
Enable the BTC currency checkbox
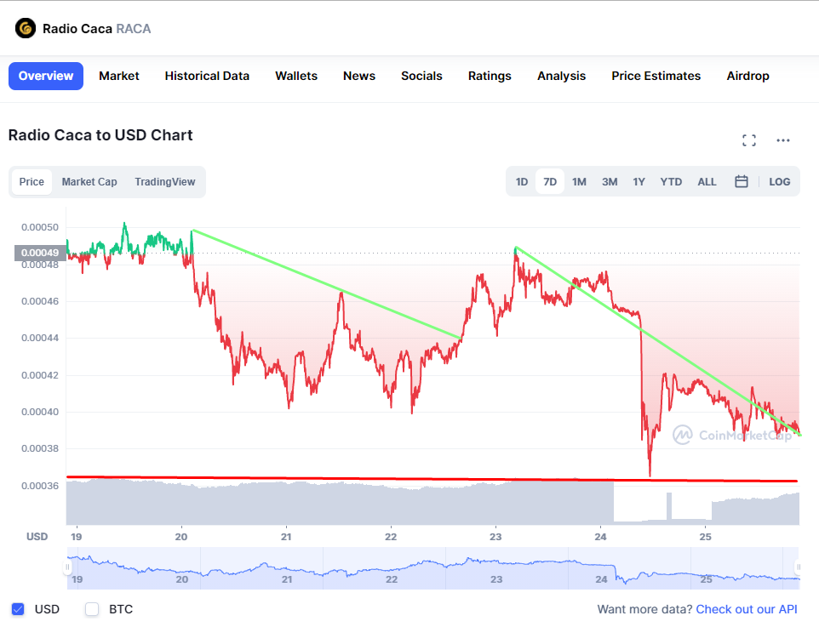pyautogui.click(x=92, y=609)
